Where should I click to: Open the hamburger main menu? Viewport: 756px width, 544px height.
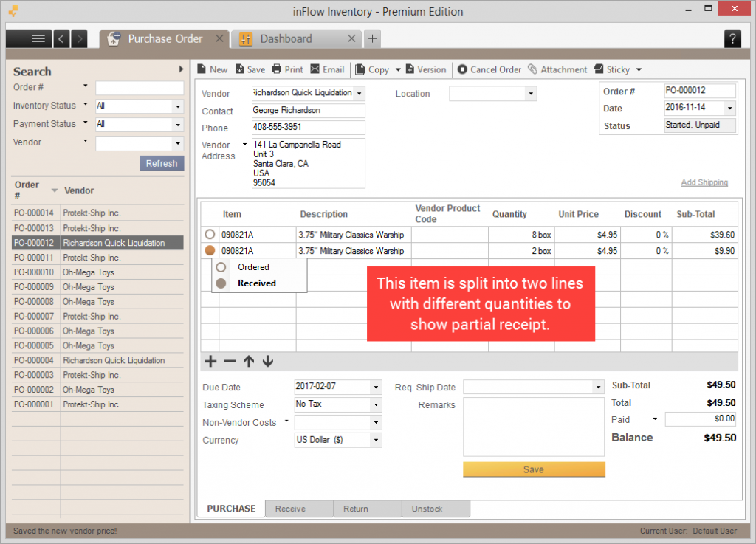click(38, 38)
